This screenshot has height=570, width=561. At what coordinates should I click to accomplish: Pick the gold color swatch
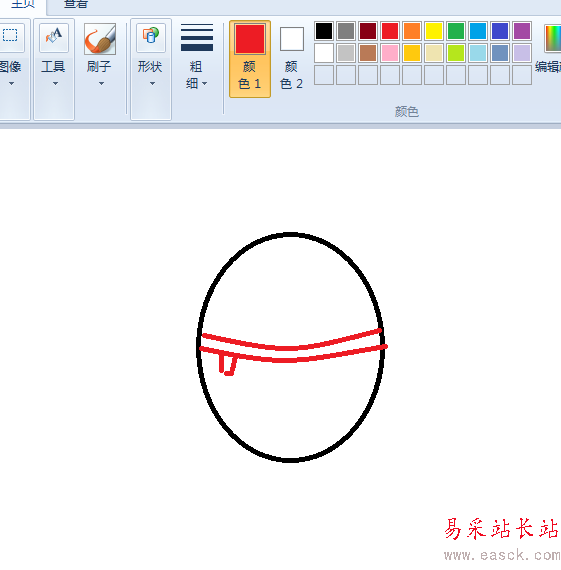[x=412, y=53]
